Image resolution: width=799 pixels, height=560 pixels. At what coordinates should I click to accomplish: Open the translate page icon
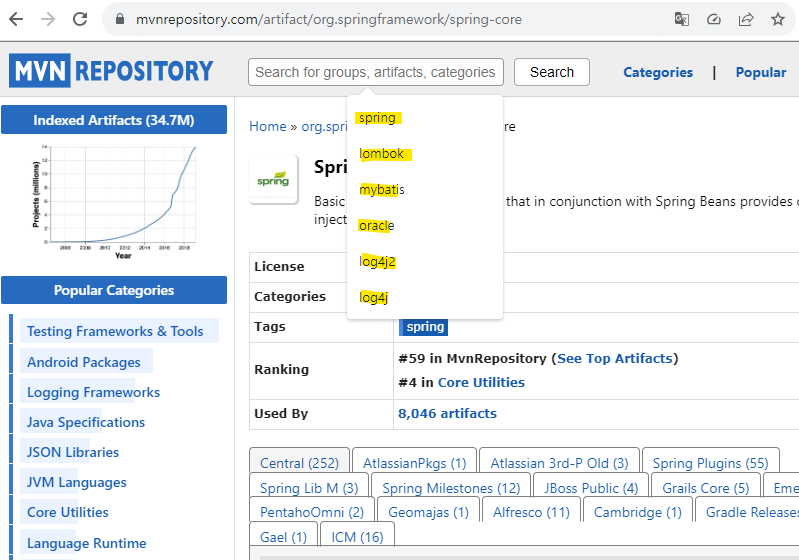(681, 19)
